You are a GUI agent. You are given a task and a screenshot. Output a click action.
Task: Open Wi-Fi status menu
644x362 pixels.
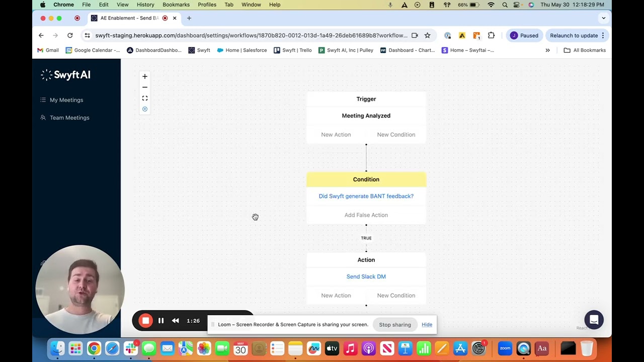pos(491,5)
